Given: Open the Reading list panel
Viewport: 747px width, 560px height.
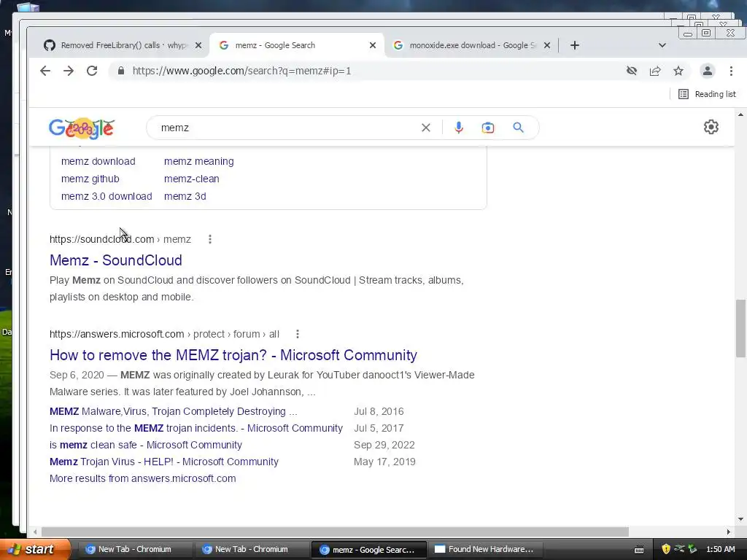Looking at the screenshot, I should pyautogui.click(x=707, y=94).
